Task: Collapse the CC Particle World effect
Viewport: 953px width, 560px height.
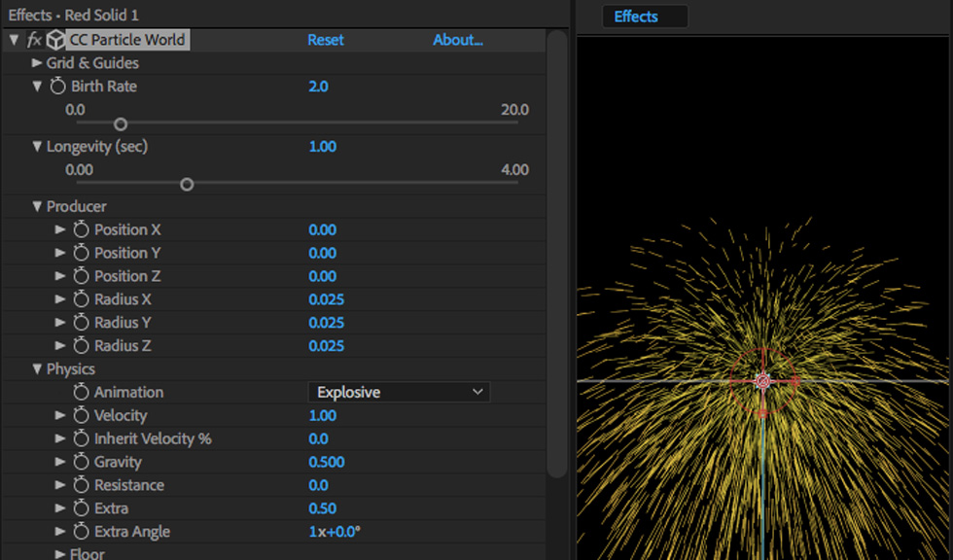Action: point(14,40)
